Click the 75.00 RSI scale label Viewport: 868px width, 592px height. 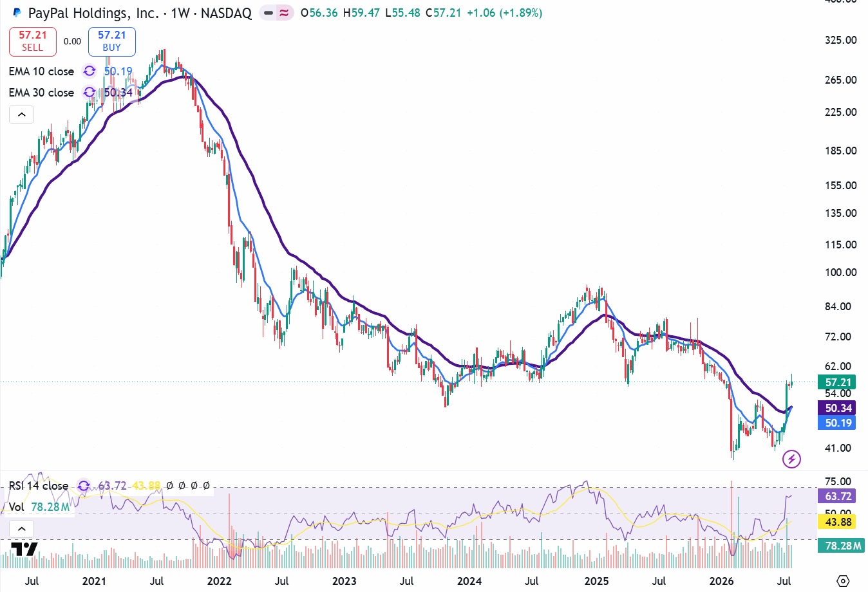[838, 481]
